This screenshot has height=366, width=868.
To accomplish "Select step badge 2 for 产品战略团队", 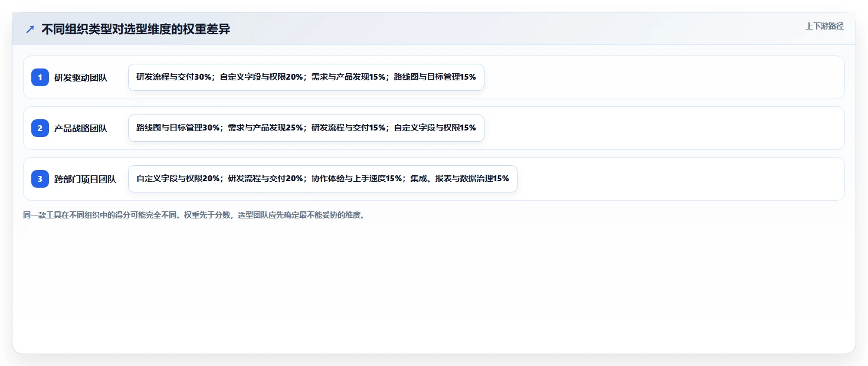I will (40, 128).
